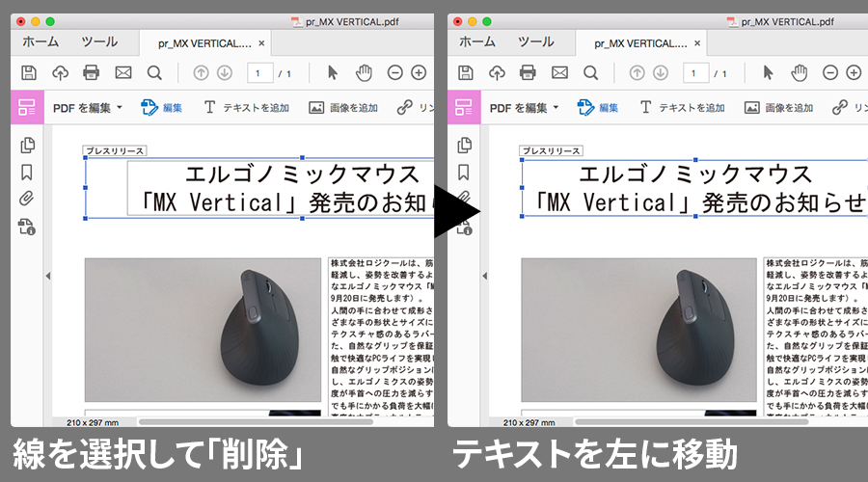This screenshot has height=482, width=868.
Task: Click page number field in right window
Action: coord(695,73)
